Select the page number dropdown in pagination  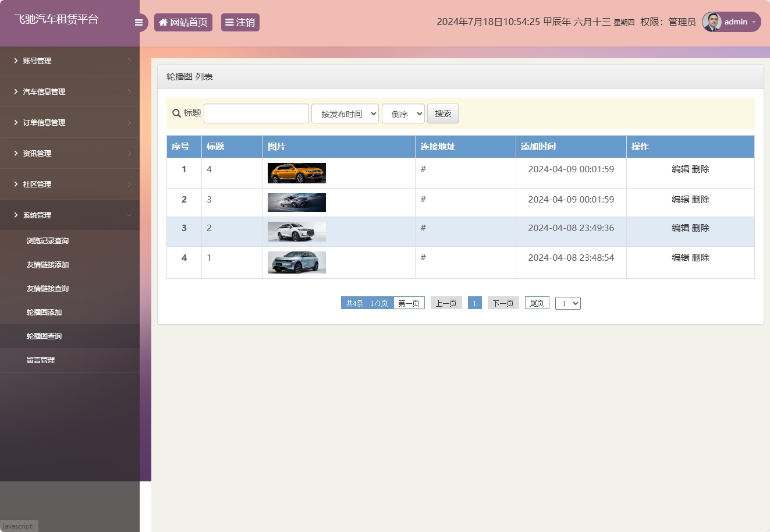tap(567, 303)
